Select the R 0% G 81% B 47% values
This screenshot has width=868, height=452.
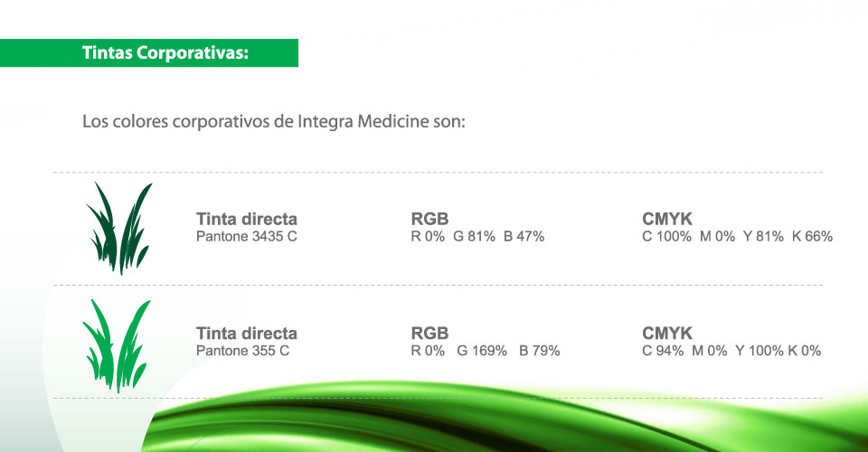[477, 237]
